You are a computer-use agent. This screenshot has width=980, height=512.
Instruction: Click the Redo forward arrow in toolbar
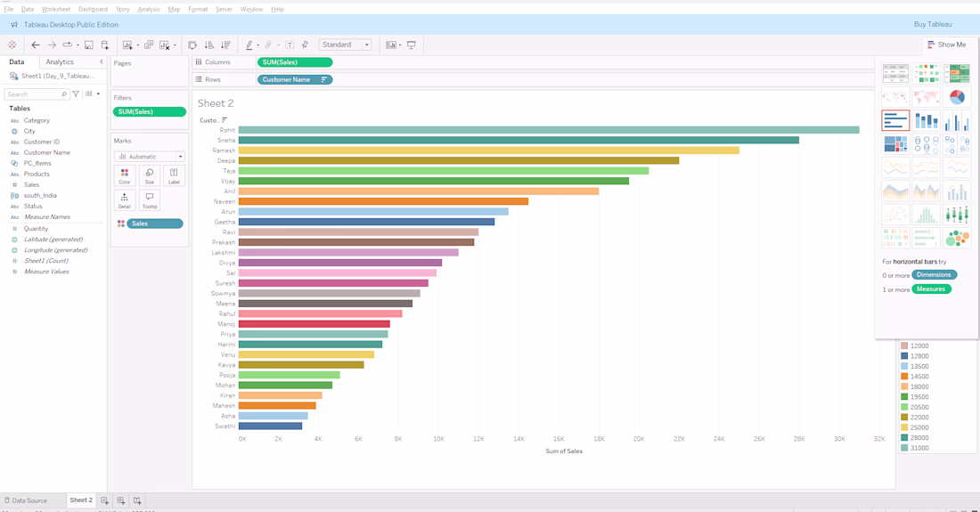click(x=52, y=45)
